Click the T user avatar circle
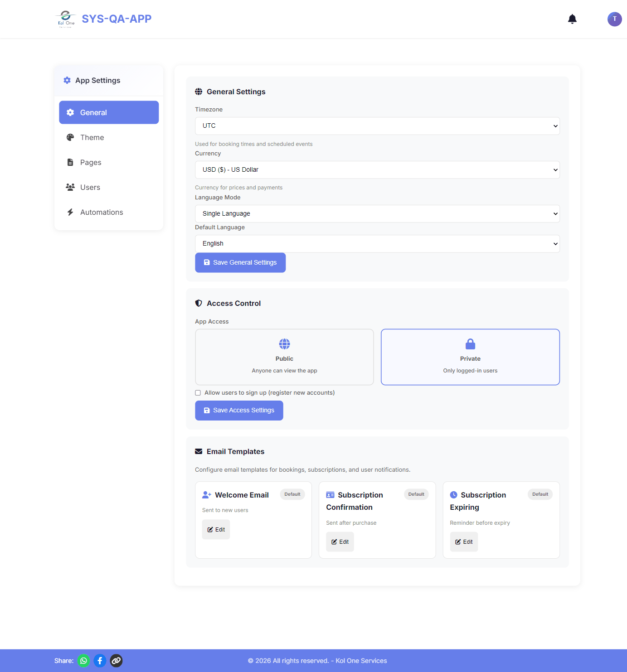The width and height of the screenshot is (627, 672). [x=614, y=19]
